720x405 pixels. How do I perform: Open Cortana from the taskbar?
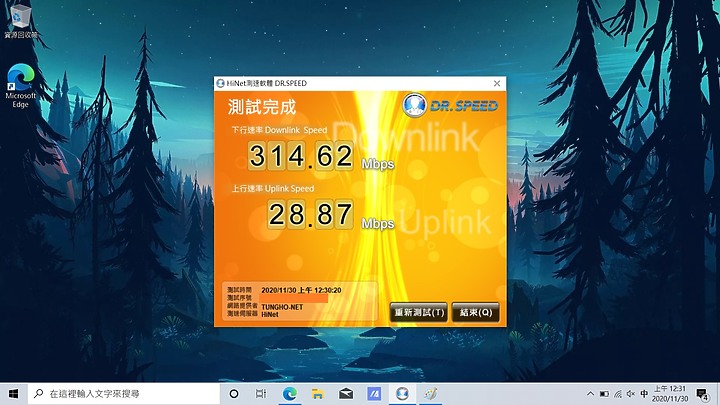tap(234, 394)
